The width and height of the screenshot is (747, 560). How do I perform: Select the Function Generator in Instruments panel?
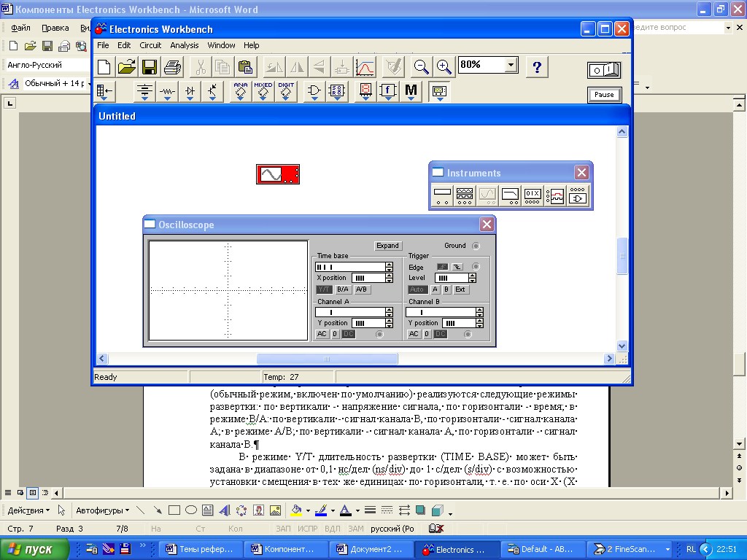point(465,195)
